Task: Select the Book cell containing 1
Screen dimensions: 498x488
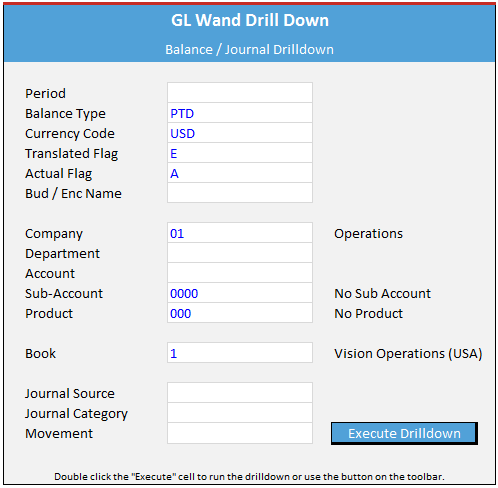Action: click(240, 353)
